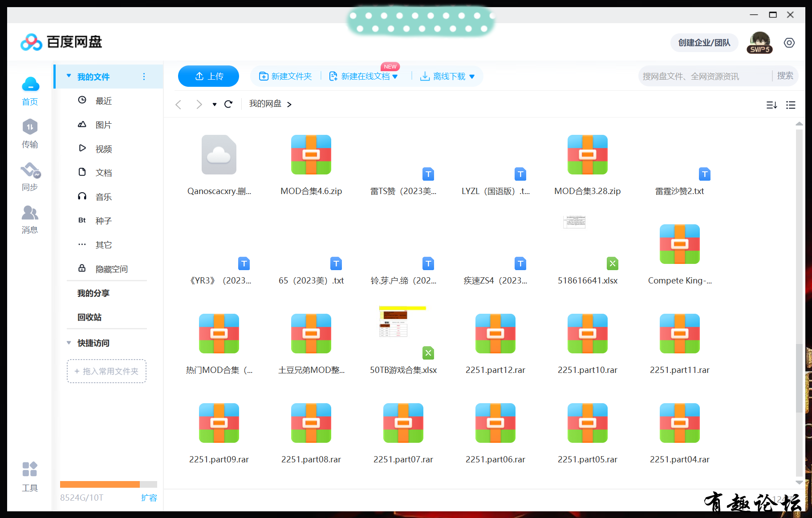This screenshot has height=518, width=812.
Task: Click the 扩容 expand storage link
Action: tap(149, 498)
